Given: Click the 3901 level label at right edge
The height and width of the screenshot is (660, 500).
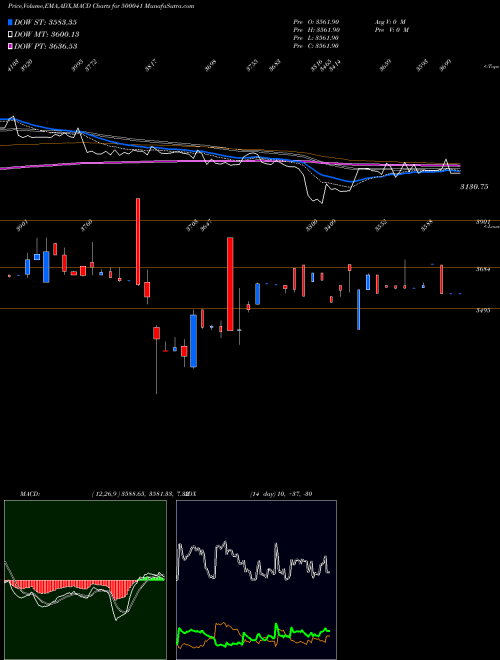Looking at the screenshot, I should (483, 222).
